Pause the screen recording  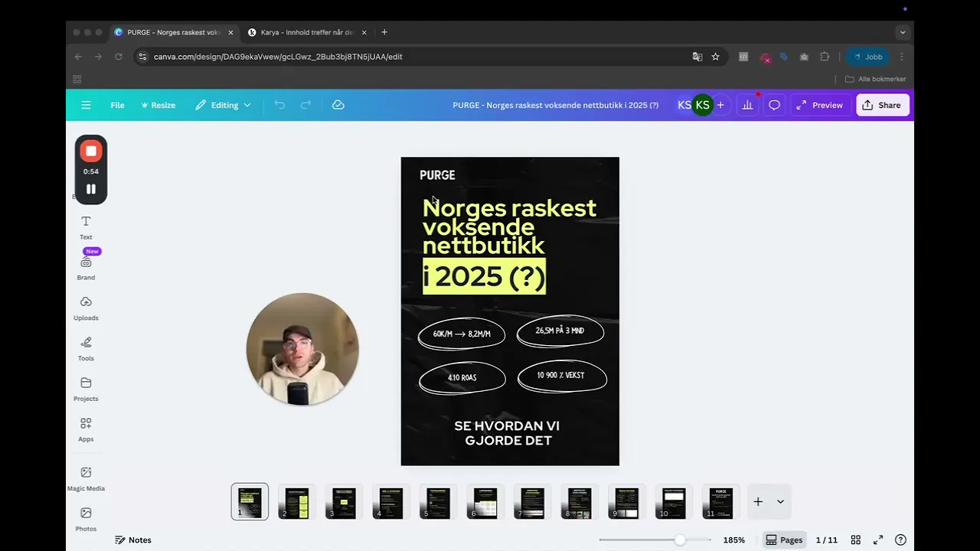(91, 189)
